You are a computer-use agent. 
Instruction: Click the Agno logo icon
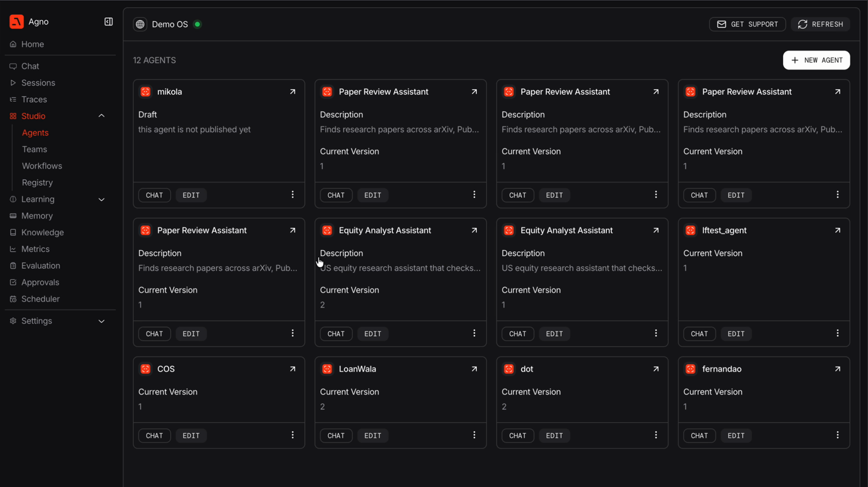coord(17,21)
